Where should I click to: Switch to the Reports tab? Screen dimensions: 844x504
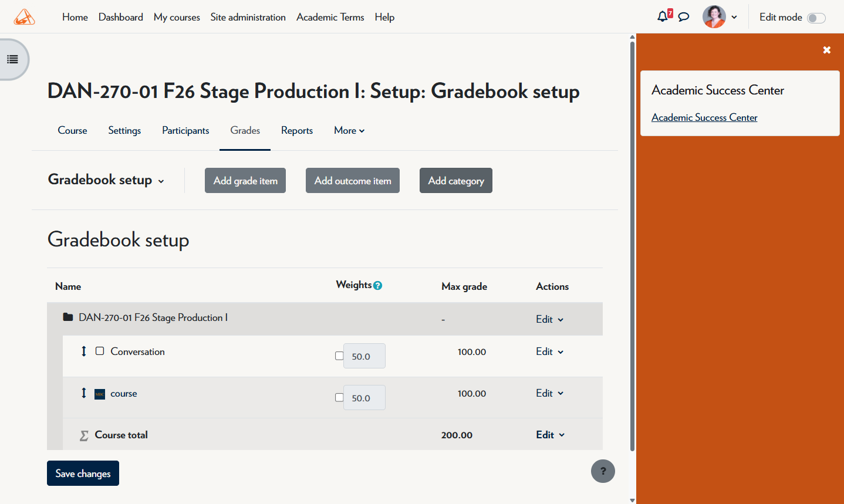297,130
